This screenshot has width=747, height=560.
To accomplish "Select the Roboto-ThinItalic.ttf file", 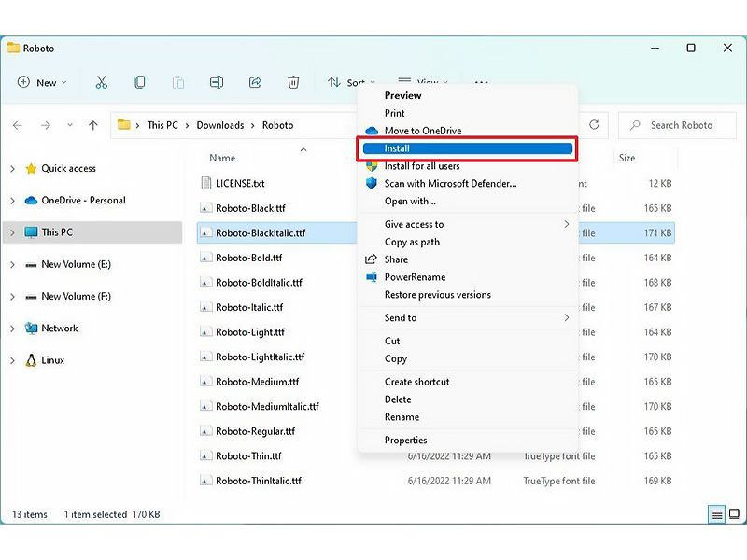I will click(x=259, y=481).
